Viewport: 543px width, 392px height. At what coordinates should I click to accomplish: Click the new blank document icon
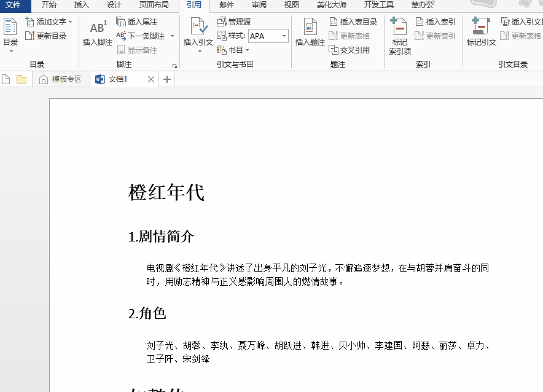point(6,79)
